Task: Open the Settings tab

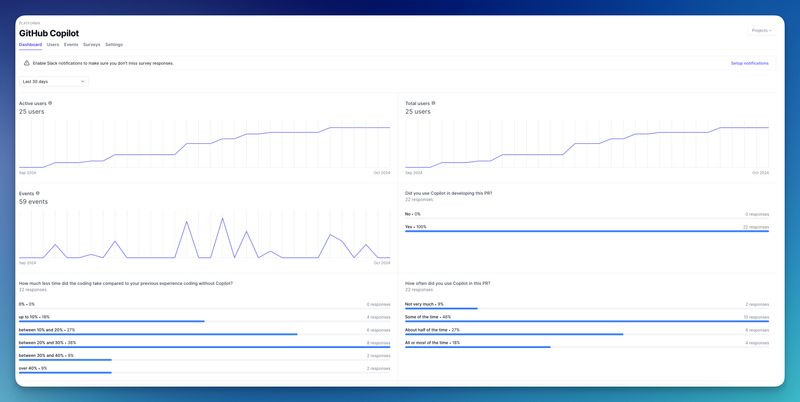Action: click(x=114, y=45)
